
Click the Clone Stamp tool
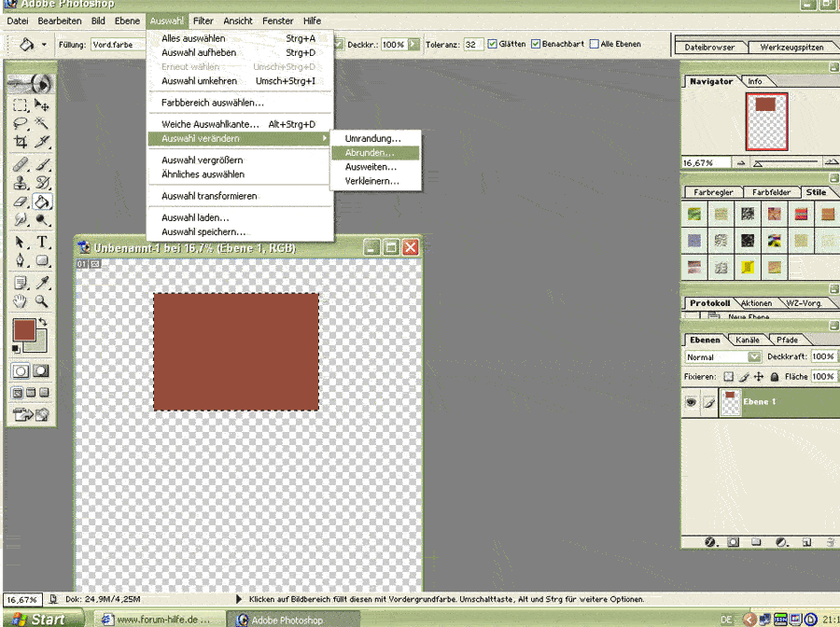(21, 183)
